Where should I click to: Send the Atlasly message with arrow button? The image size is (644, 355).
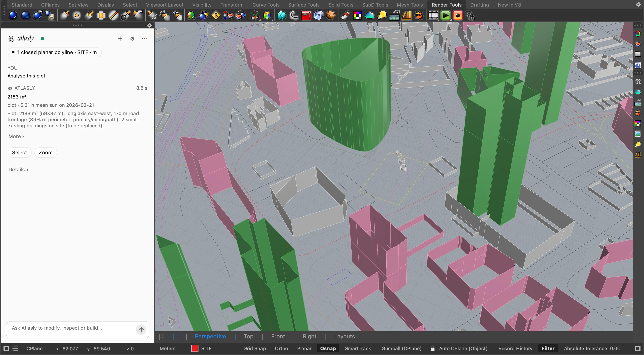pyautogui.click(x=141, y=330)
